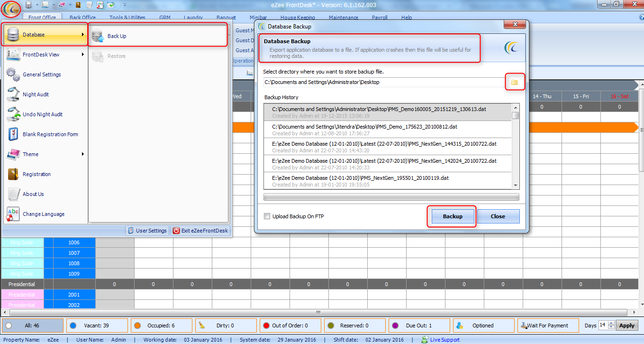Click the checkmark window quick-access icon
Screen dimensions: 644x344
pyautogui.click(x=111, y=5)
